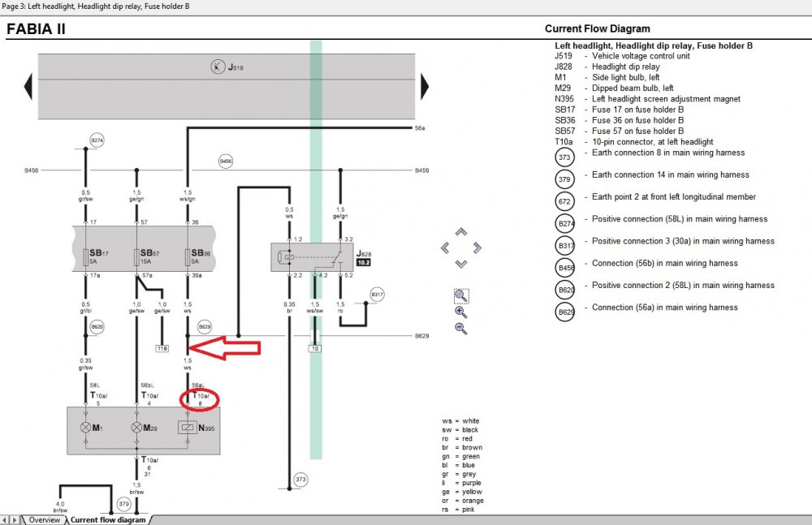Click the B456 connection circle in the diagram
812x525 pixels.
(226, 161)
